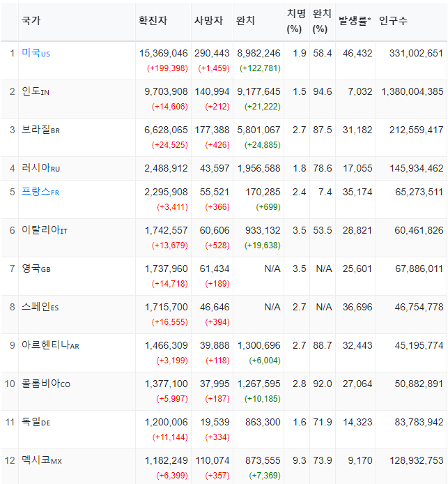Click Argentina recovery rate 88.7
Image resolution: width=448 pixels, height=484 pixels.
323,345
